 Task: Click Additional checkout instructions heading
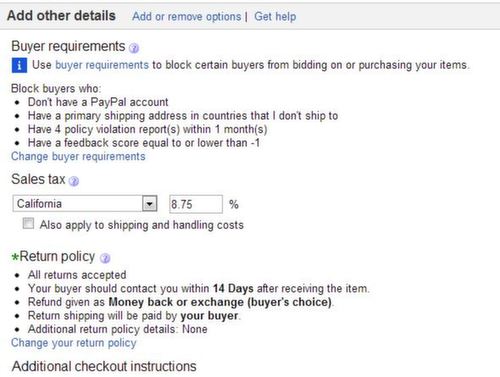click(104, 366)
